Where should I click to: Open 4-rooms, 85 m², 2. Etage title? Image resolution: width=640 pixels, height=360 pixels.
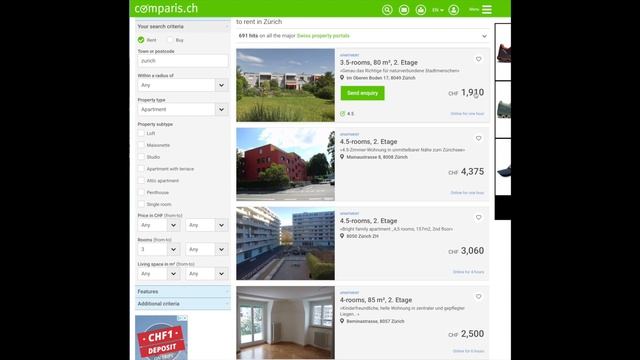pos(376,300)
